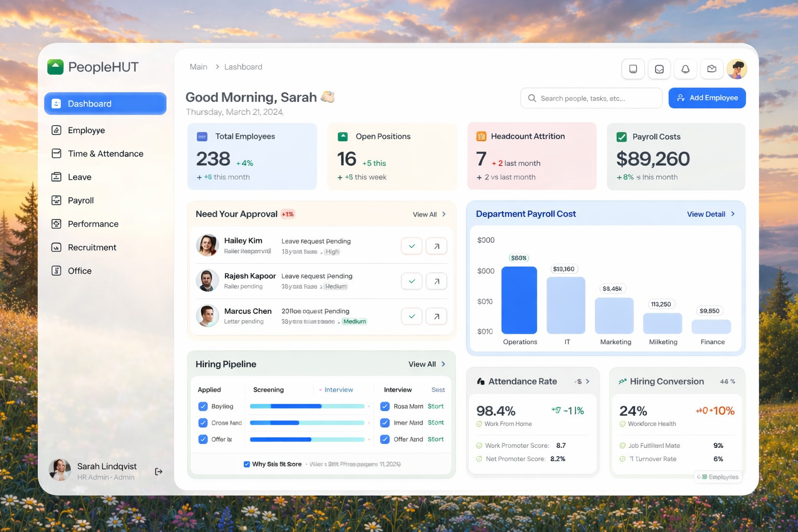
Task: Click the PeopleHUT logo icon
Action: tap(56, 66)
